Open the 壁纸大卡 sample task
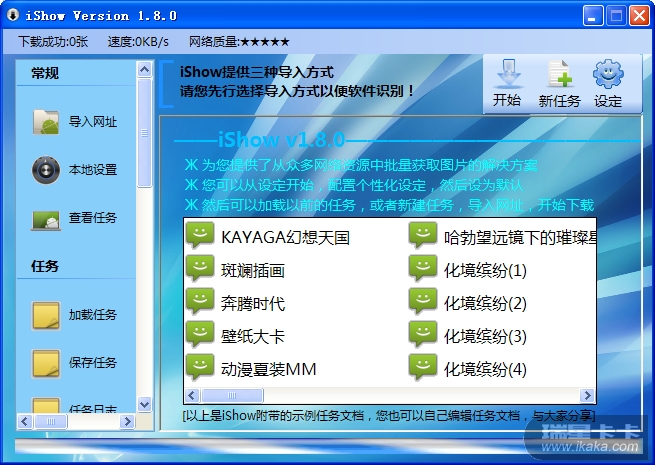The image size is (655, 465). click(253, 336)
